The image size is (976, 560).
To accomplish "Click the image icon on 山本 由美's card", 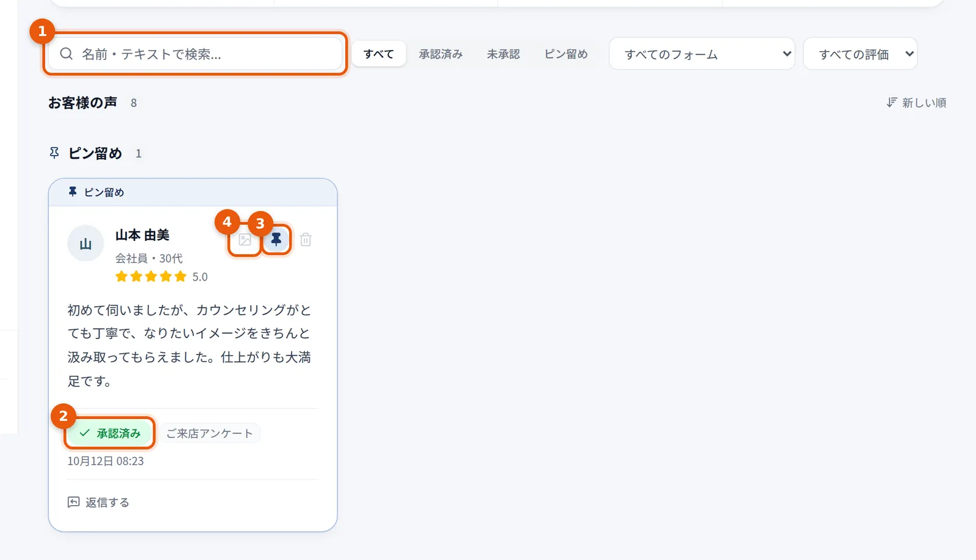I will tap(245, 240).
